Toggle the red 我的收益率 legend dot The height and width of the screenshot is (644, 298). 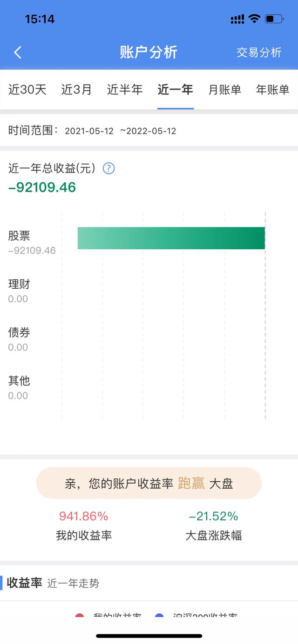click(x=80, y=616)
